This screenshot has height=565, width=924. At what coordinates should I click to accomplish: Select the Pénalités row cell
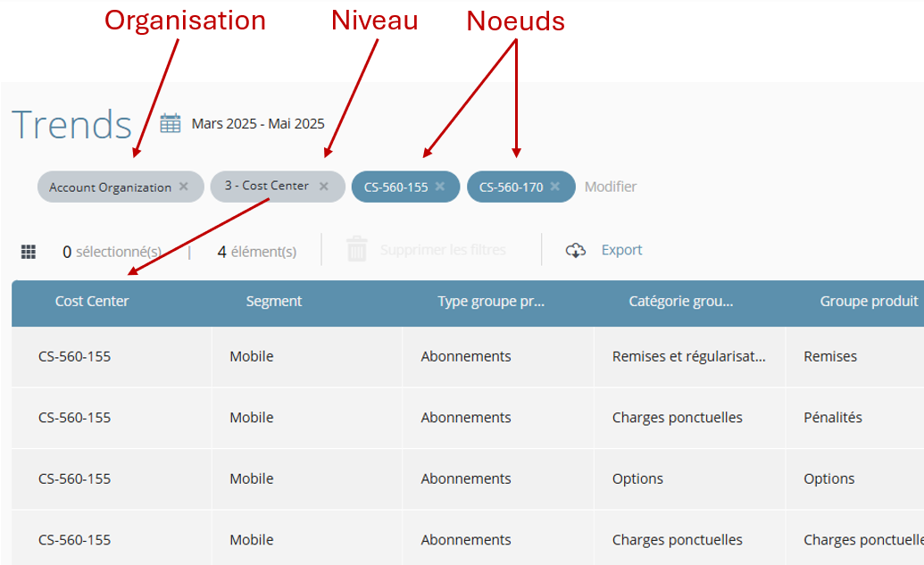[833, 417]
